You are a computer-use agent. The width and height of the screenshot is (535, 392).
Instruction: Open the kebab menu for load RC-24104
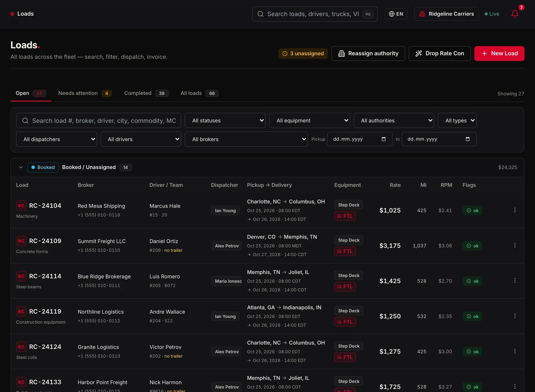click(x=515, y=210)
